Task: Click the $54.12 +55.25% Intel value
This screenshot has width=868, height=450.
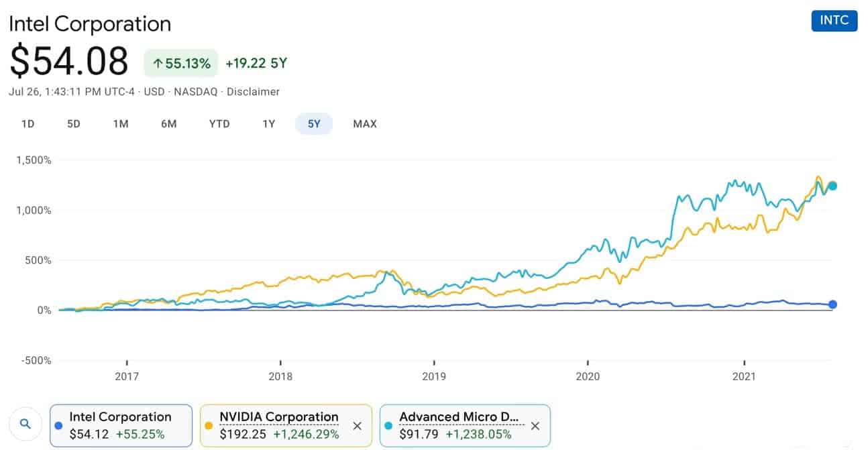Action: point(117,434)
